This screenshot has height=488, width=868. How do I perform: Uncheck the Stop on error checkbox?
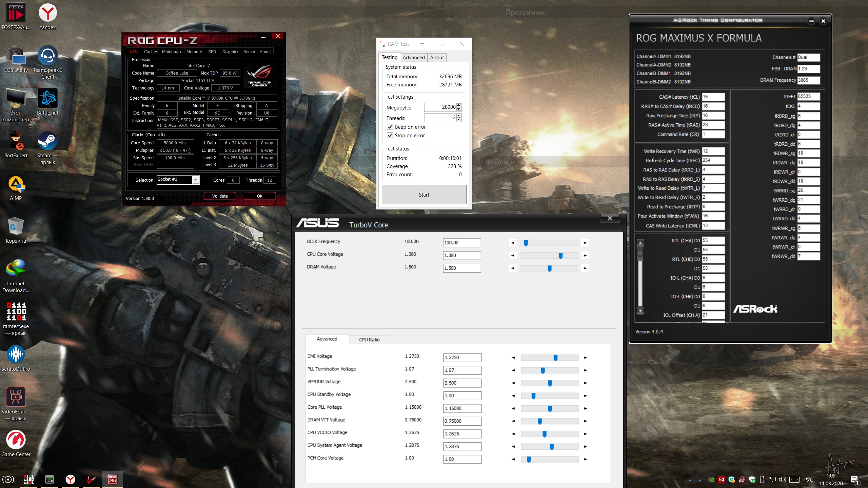click(x=390, y=135)
